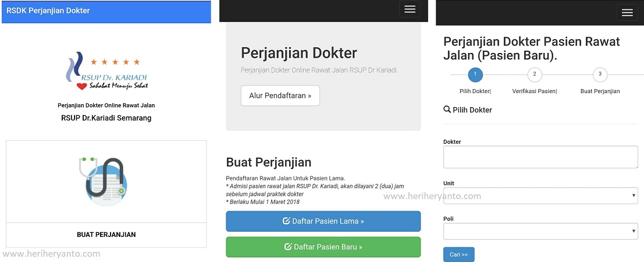Focus the Dokter input field
The image size is (644, 266).
[x=540, y=157]
